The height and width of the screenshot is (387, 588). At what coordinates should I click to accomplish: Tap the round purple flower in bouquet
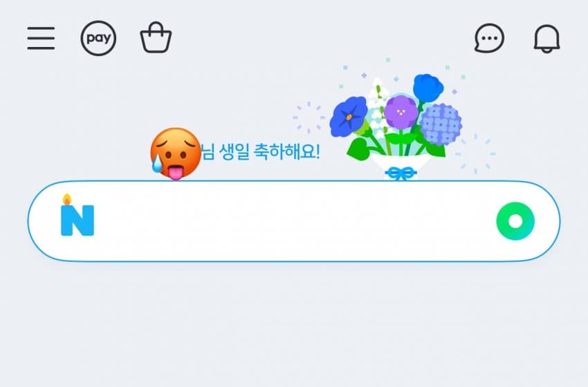(401, 112)
